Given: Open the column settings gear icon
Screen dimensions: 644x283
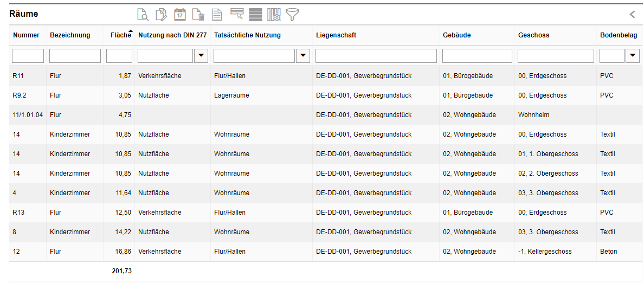Looking at the screenshot, I should pos(274,15).
